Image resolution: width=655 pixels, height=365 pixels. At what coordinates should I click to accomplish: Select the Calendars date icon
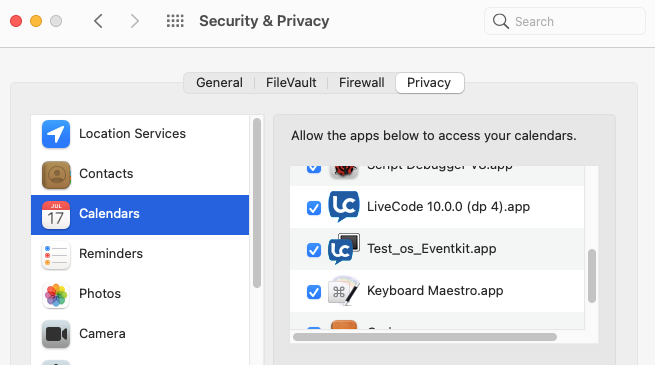(x=56, y=215)
